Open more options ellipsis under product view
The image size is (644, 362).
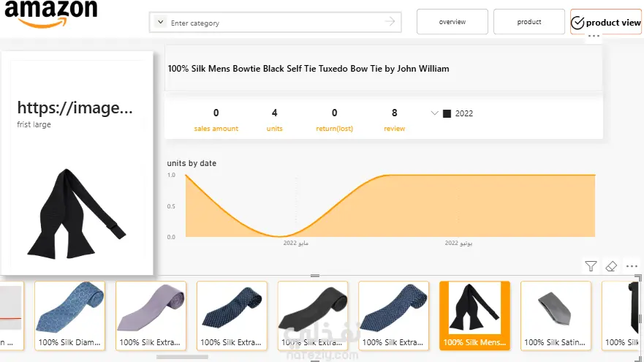point(594,36)
